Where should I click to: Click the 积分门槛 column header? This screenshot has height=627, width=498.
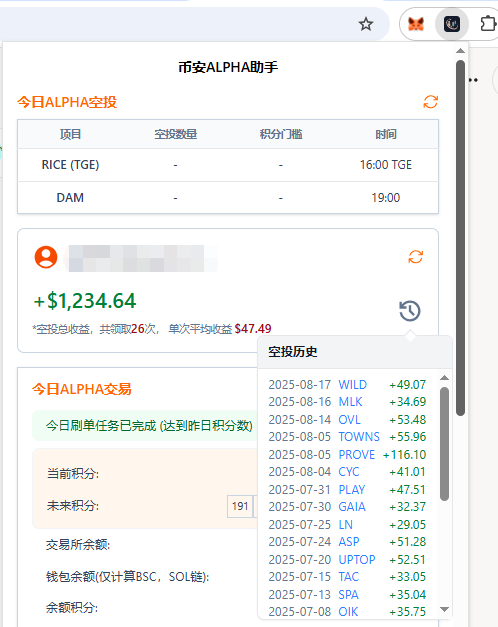tap(281, 134)
